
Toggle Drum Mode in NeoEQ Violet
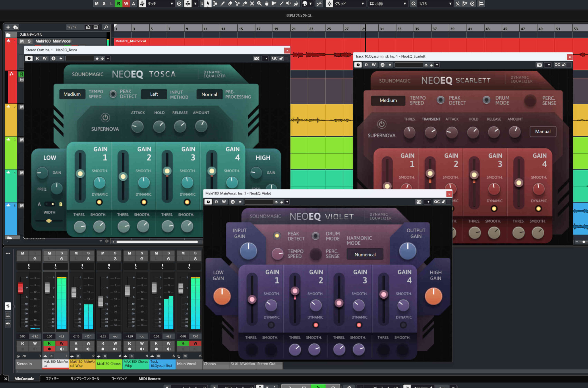pos(316,236)
